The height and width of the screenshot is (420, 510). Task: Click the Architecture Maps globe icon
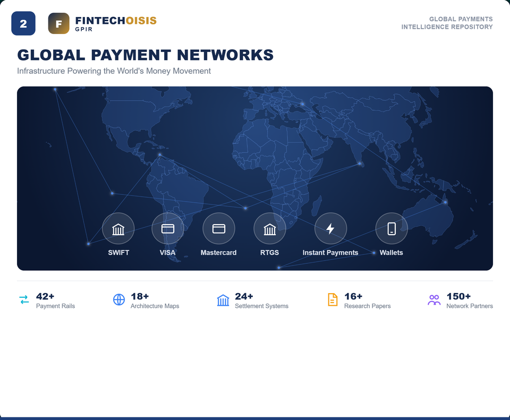118,299
